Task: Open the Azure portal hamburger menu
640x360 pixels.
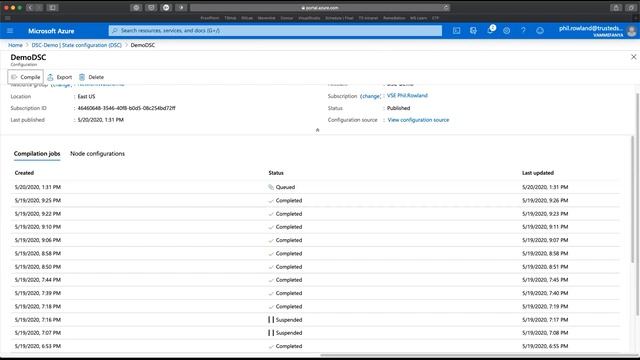Action: pyautogui.click(x=10, y=31)
